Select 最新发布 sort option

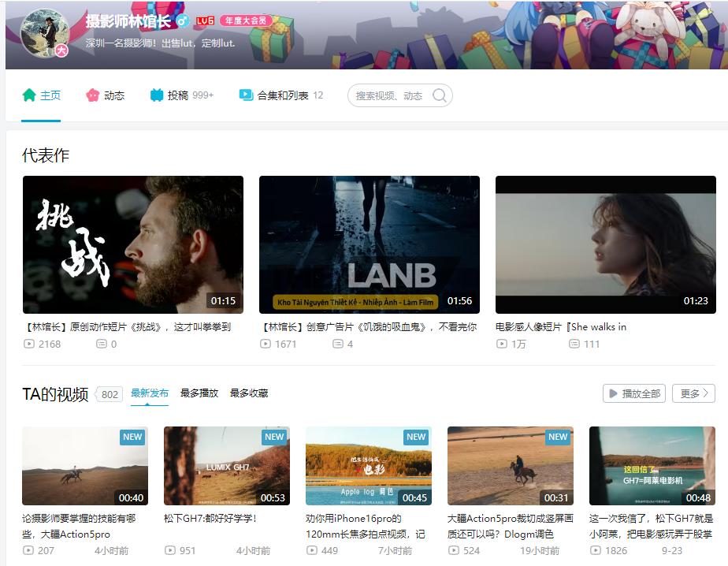coord(150,393)
